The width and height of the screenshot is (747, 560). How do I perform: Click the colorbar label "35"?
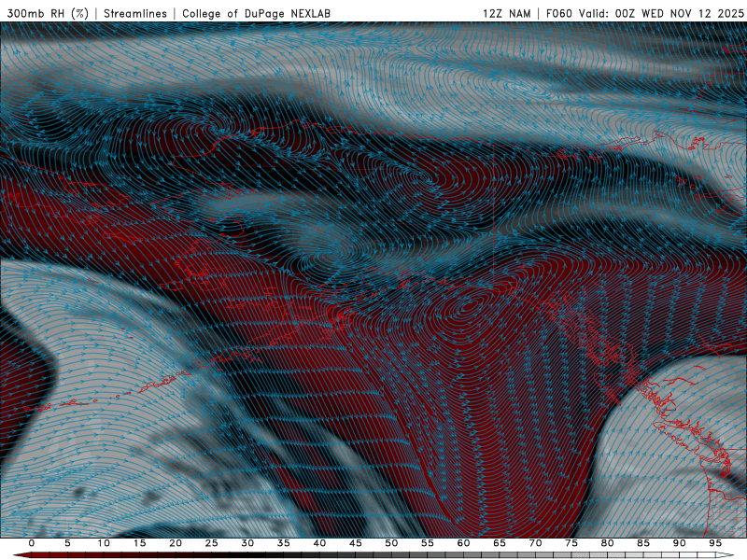click(284, 543)
